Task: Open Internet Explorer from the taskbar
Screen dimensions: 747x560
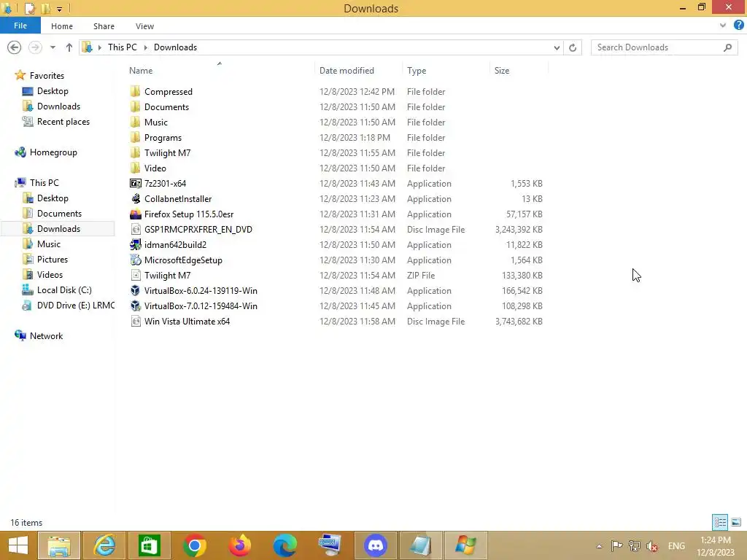Action: tap(104, 545)
